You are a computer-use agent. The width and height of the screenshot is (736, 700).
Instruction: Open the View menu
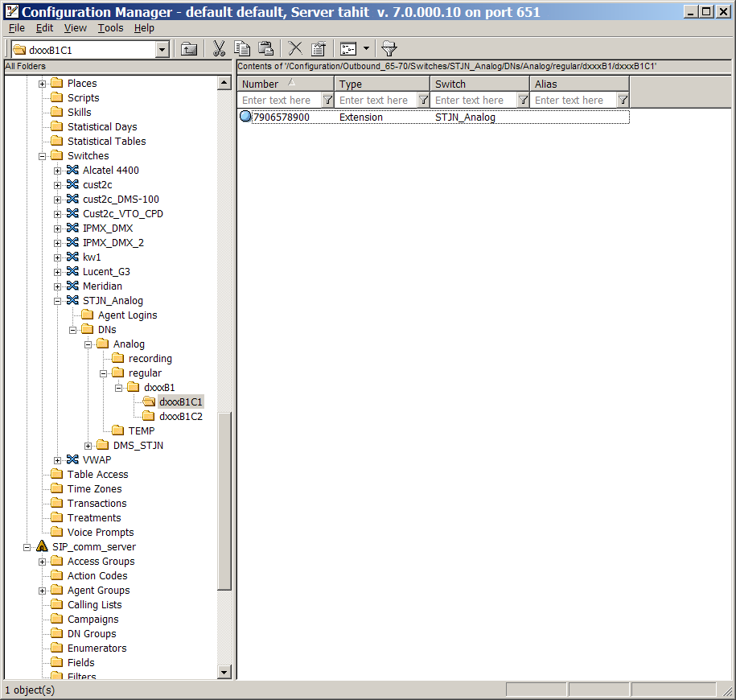click(x=75, y=28)
